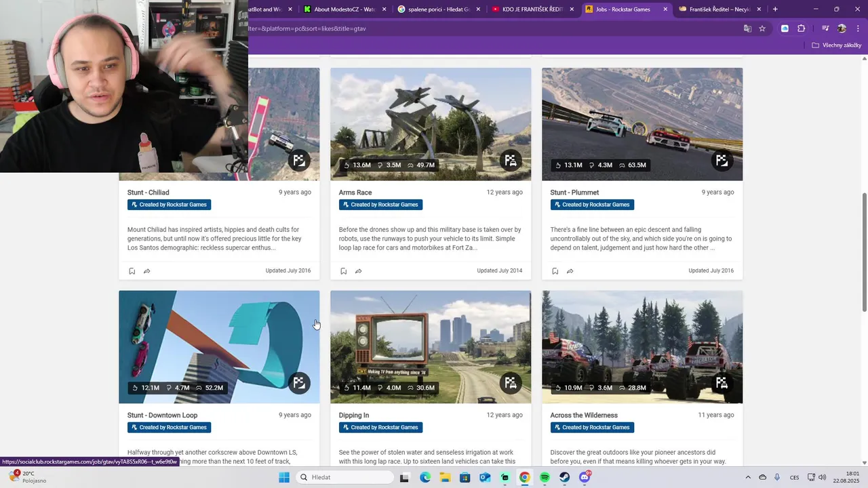Close the Jobs - Rockstar Games tab
Screen dimensions: 868x488
click(x=665, y=9)
